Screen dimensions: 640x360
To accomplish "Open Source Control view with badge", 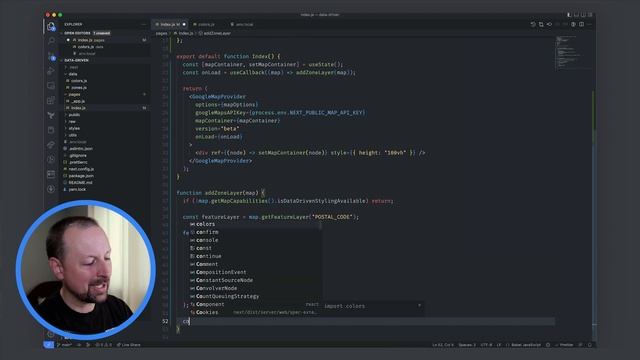I will coord(51,56).
